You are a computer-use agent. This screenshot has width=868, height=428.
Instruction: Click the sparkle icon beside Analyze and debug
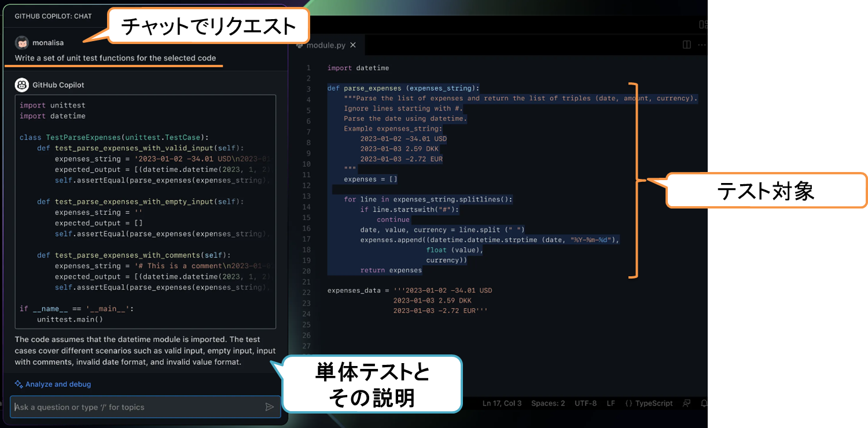(19, 384)
